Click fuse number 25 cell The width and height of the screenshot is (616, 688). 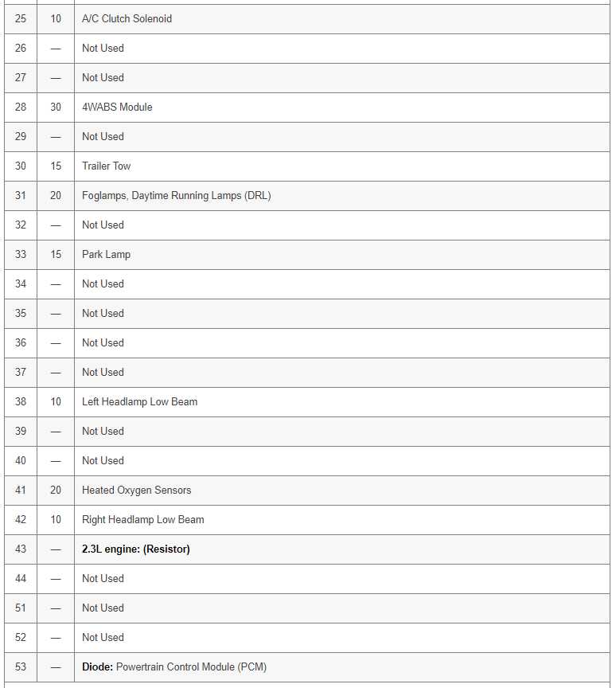(x=21, y=19)
